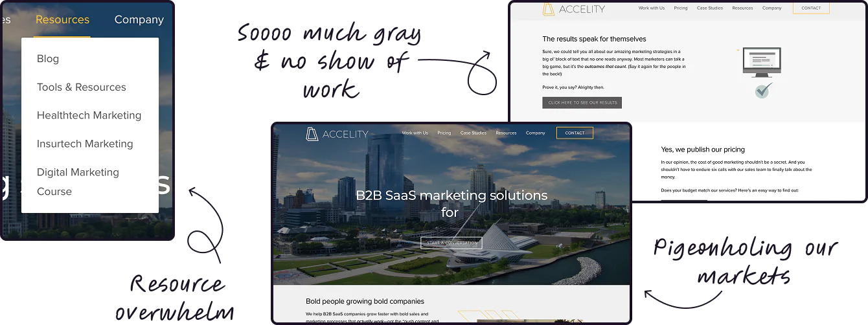Click the Accelity logo on the white results page

573,9
